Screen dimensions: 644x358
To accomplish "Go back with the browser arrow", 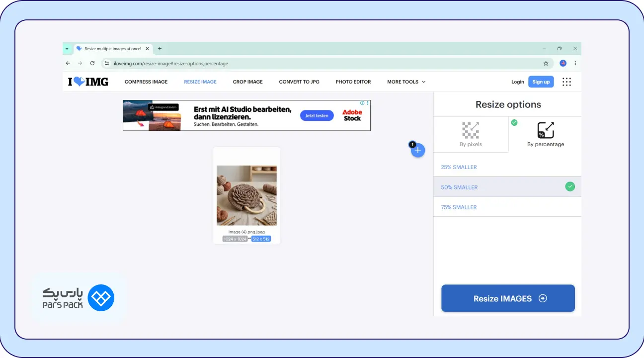I will (68, 63).
